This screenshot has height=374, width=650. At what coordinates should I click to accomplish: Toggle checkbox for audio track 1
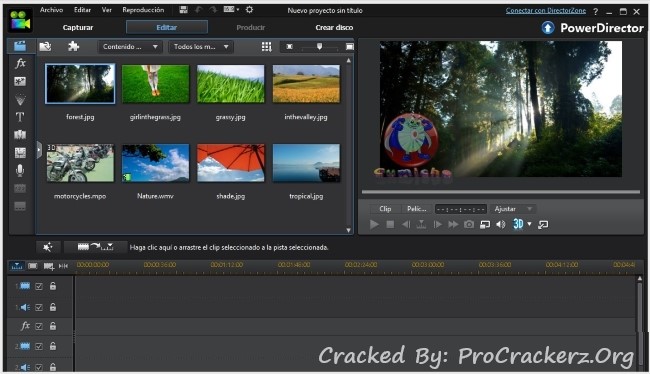(39, 307)
